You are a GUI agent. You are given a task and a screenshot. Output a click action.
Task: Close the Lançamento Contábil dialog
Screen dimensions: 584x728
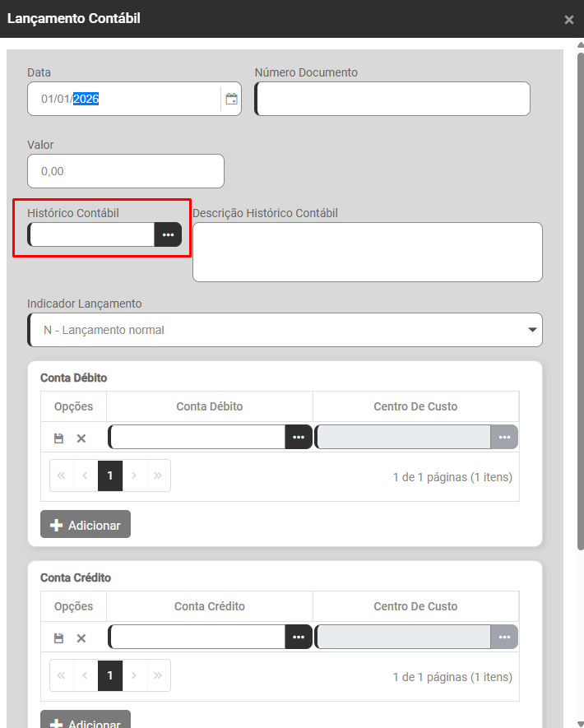568,20
